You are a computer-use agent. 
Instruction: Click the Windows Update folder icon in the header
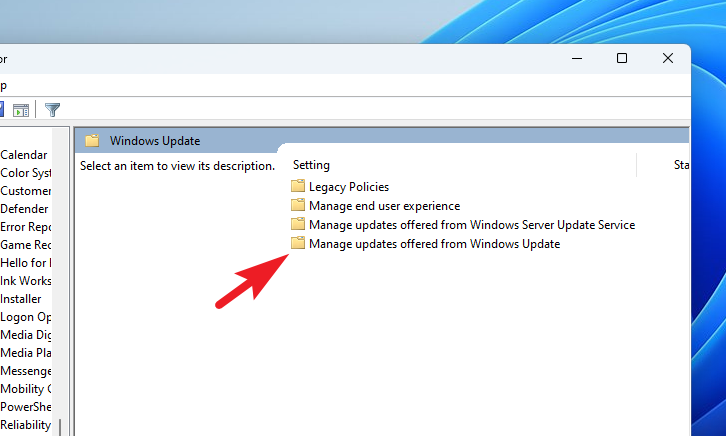tap(92, 141)
